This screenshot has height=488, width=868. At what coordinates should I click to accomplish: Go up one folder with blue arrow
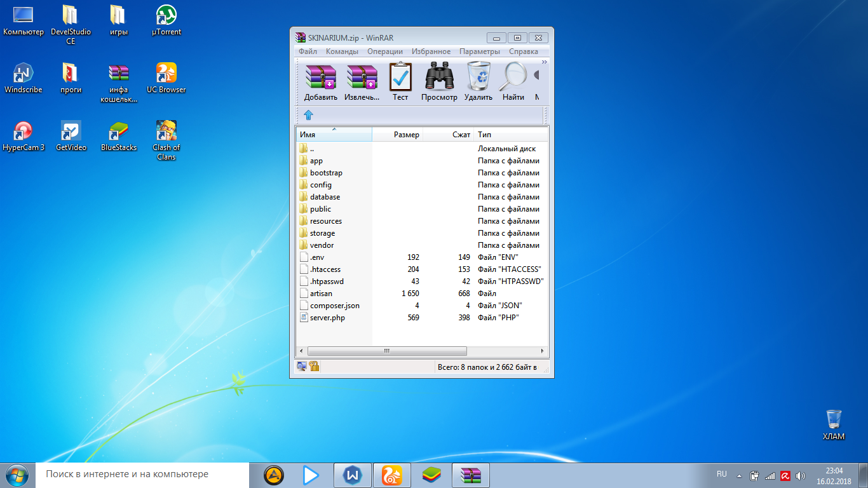coord(308,115)
